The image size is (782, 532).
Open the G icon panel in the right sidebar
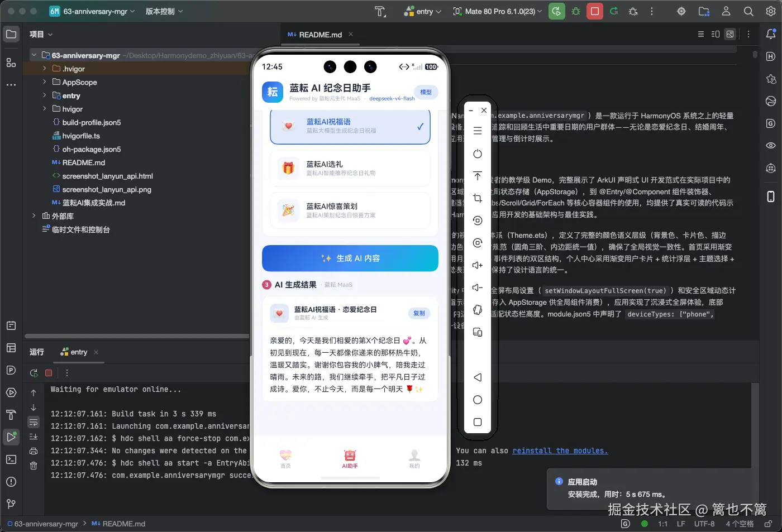pos(771,123)
